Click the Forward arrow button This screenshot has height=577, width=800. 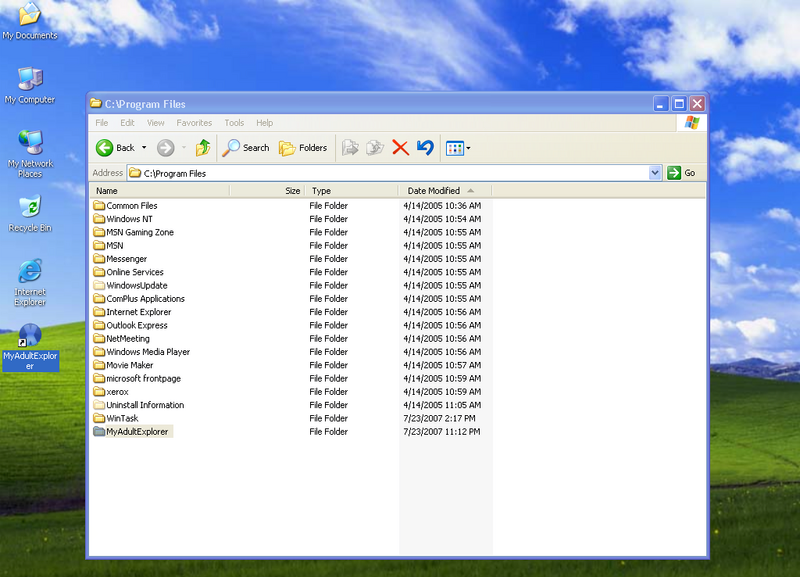165,148
